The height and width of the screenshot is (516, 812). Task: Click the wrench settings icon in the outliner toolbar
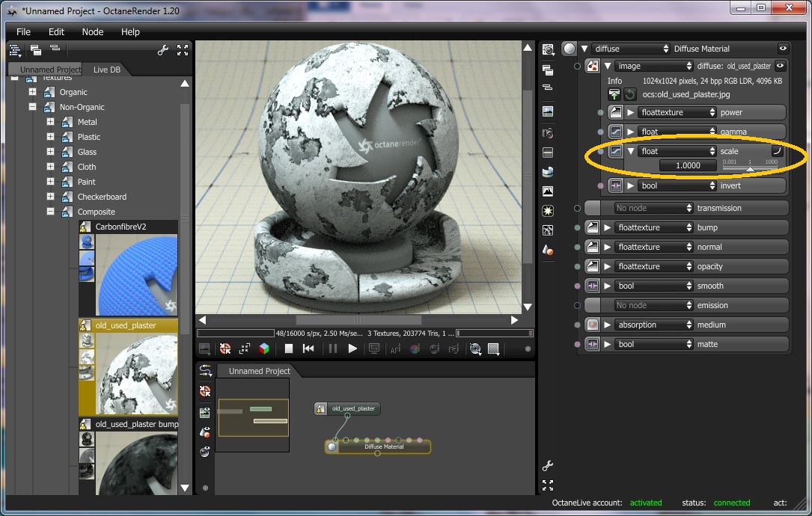click(163, 50)
